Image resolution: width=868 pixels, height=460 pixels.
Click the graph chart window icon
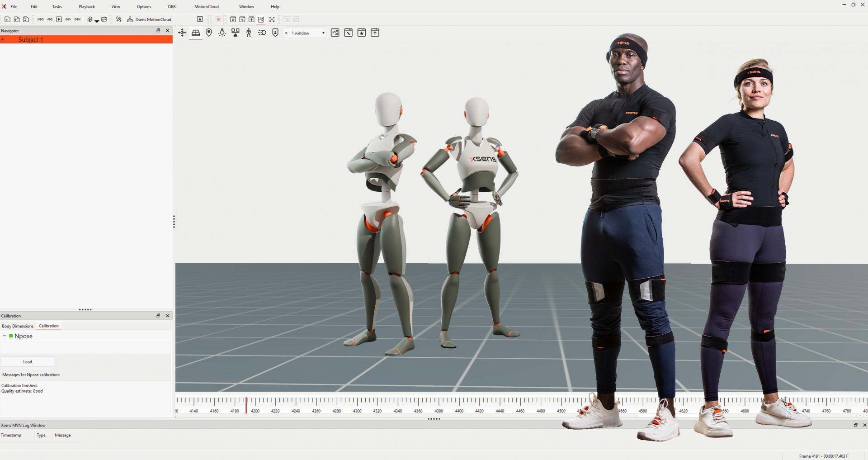tap(335, 33)
